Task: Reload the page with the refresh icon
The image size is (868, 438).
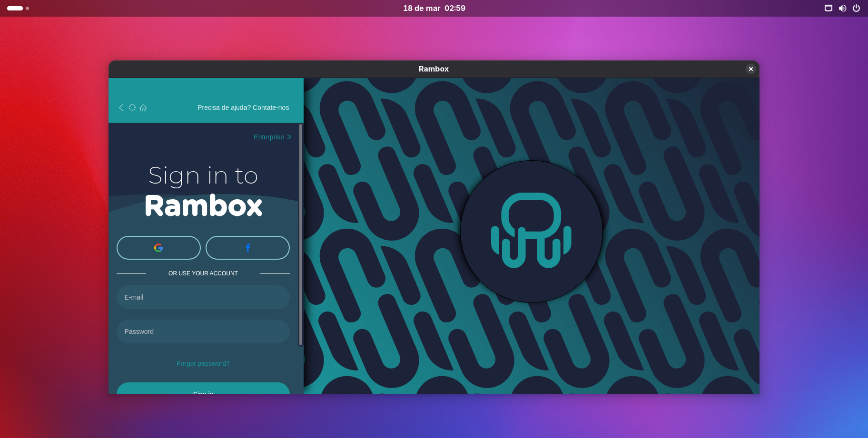Action: coord(132,107)
